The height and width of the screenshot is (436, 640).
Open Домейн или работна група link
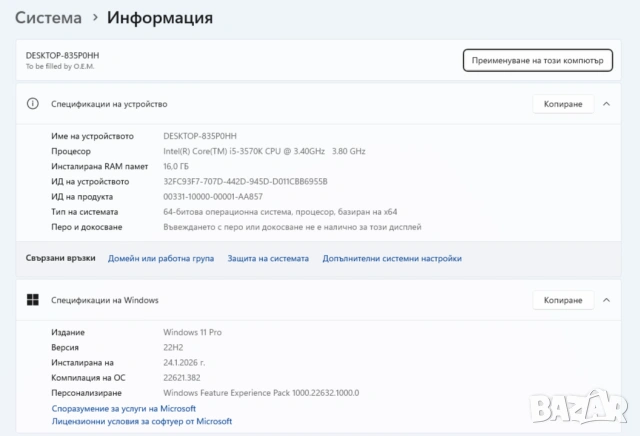coord(161,258)
